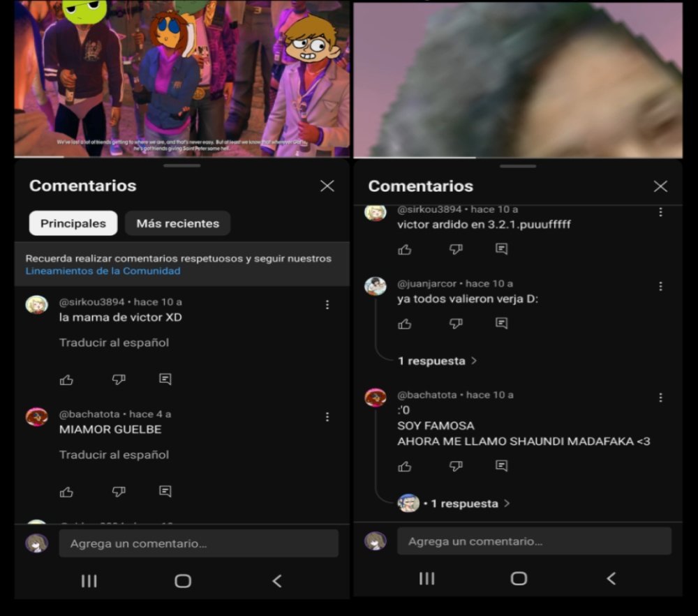Tap Android home button on left phone
698x616 pixels.
pyautogui.click(x=183, y=581)
